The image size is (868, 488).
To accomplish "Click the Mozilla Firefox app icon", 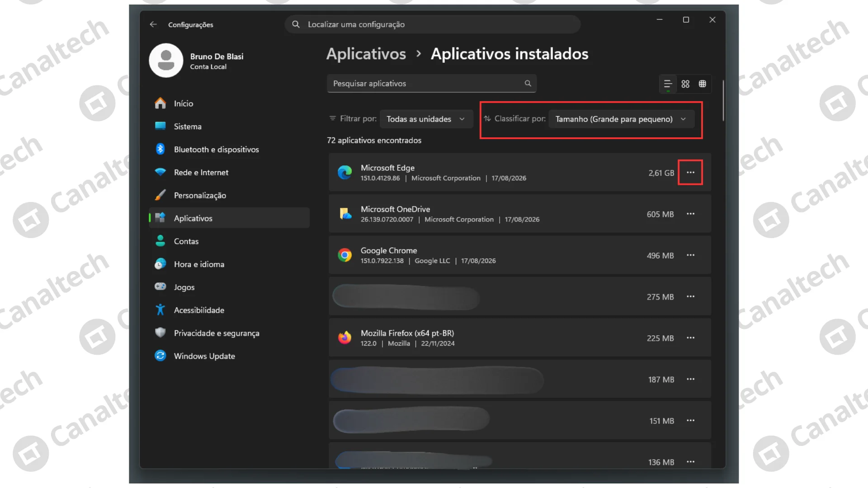I will click(x=345, y=338).
